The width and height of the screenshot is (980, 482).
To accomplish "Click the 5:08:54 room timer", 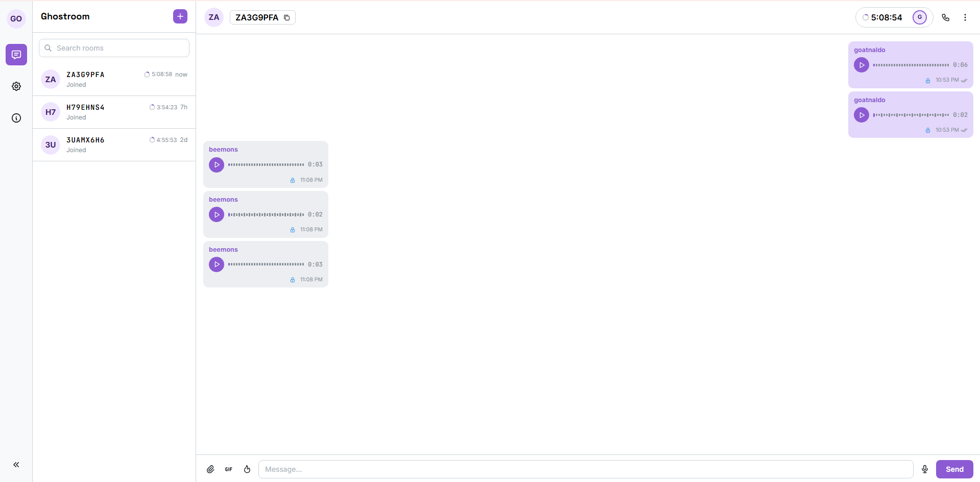I will (x=882, y=17).
